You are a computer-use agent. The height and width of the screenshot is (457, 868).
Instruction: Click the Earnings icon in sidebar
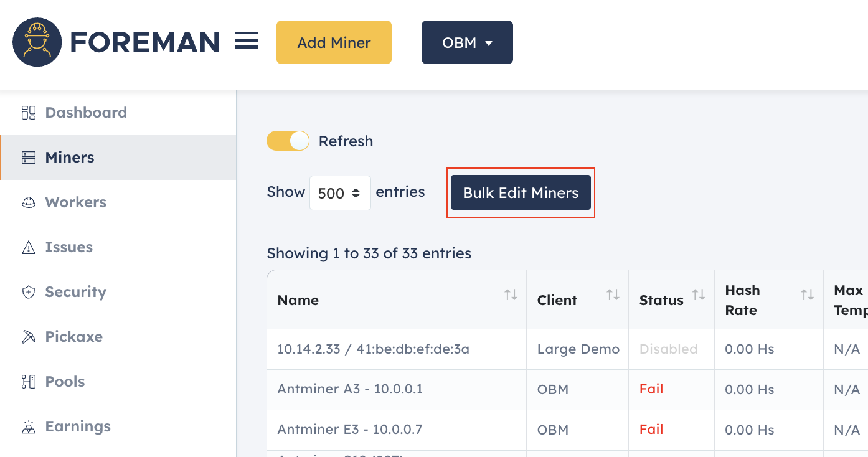tap(29, 426)
